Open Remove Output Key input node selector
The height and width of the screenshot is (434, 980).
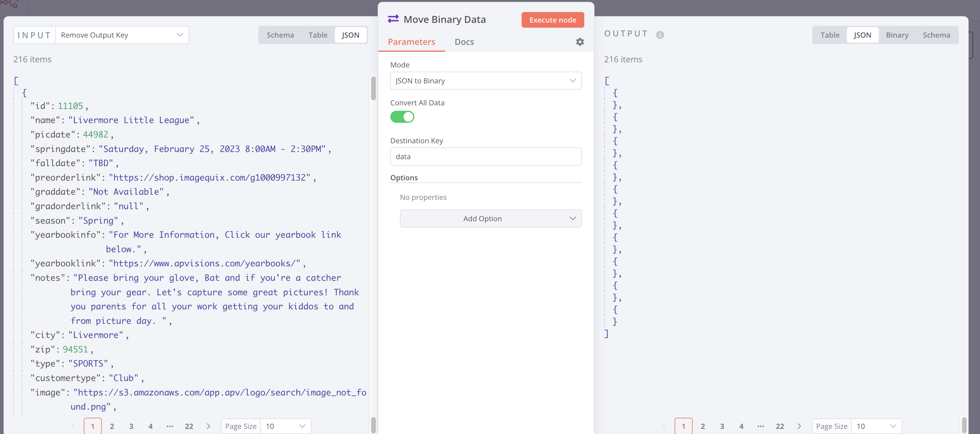pos(122,35)
